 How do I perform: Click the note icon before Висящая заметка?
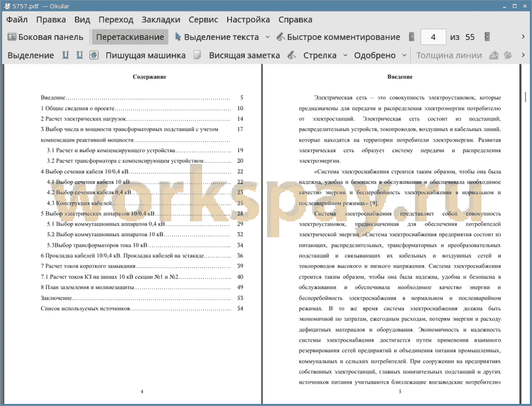tap(197, 55)
